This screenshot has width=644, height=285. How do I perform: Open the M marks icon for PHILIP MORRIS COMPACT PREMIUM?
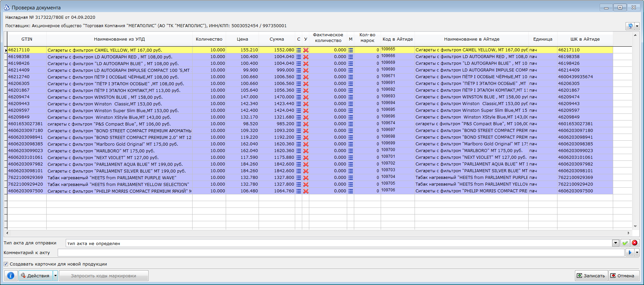click(351, 191)
